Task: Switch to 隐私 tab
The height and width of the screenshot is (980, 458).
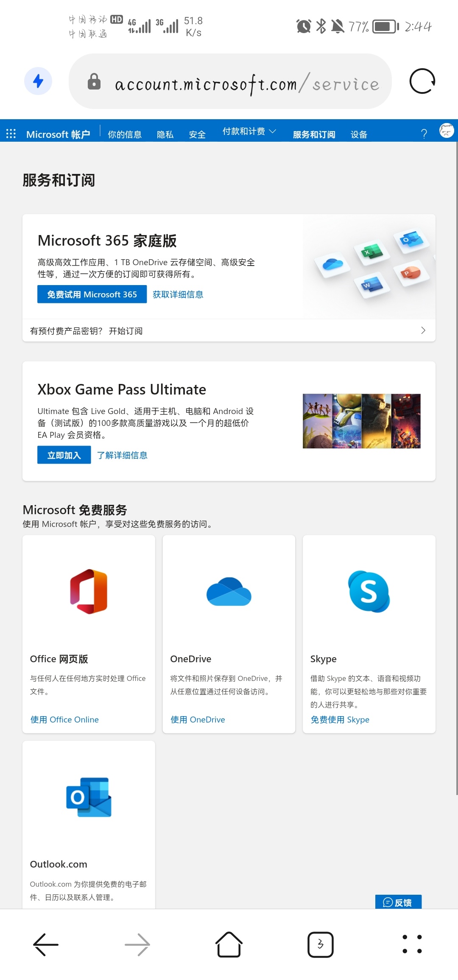Action: tap(165, 134)
